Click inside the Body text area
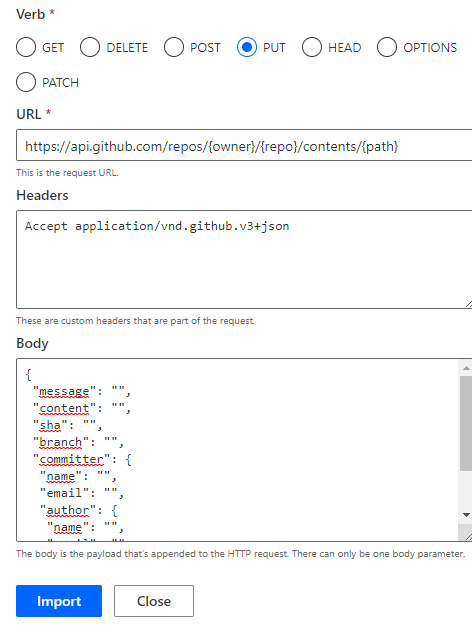 [x=238, y=450]
